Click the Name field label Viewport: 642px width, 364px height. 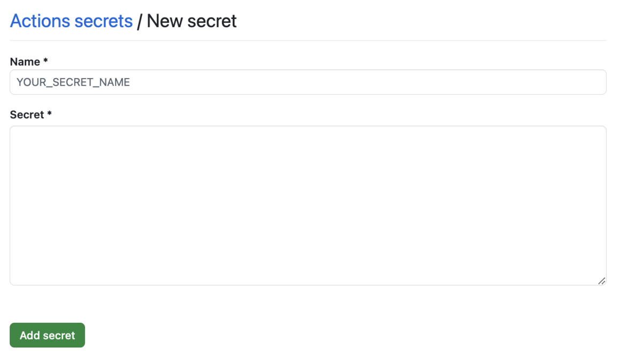tap(24, 61)
